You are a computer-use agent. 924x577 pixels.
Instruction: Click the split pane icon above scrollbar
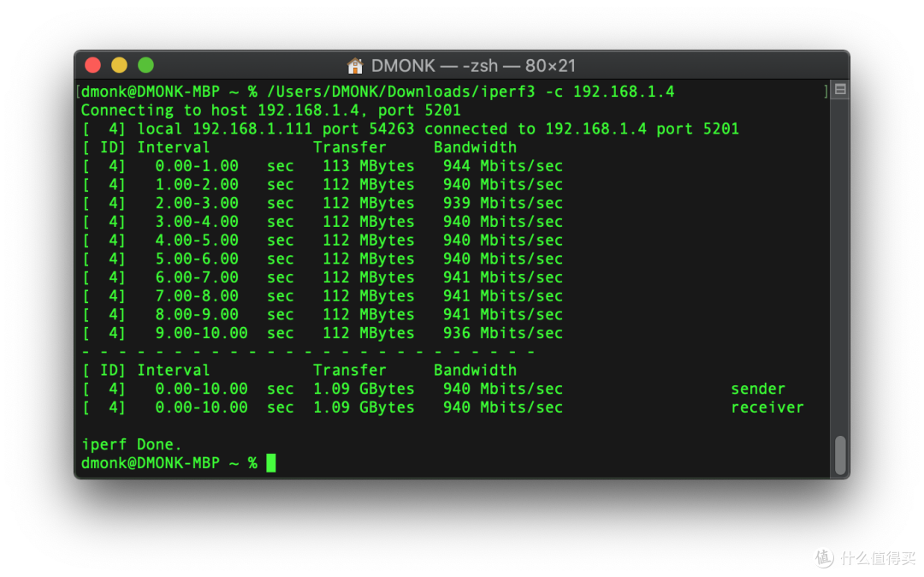[840, 90]
